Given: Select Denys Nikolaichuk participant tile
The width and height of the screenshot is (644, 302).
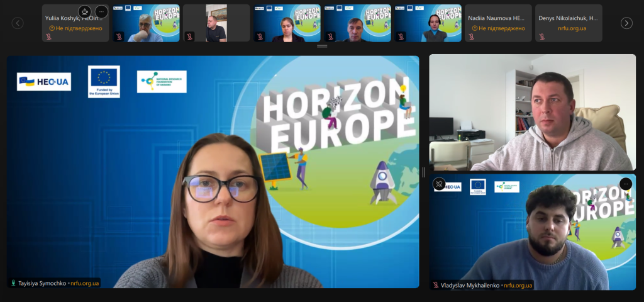Looking at the screenshot, I should pyautogui.click(x=570, y=23).
